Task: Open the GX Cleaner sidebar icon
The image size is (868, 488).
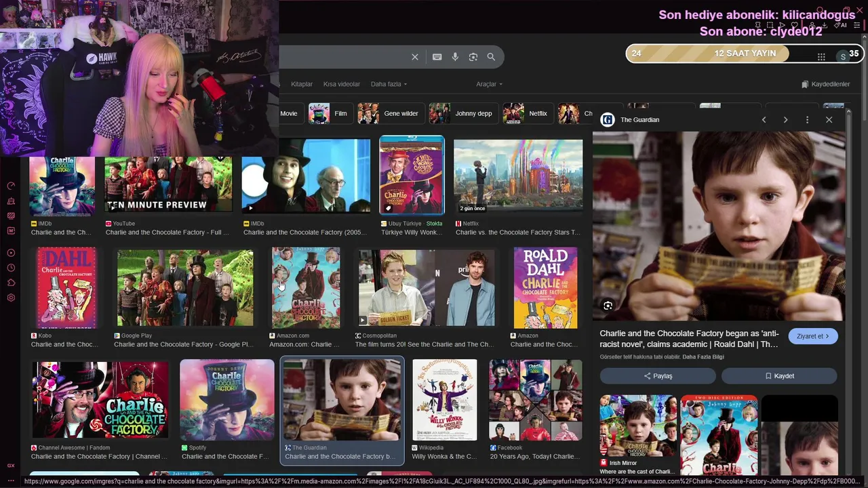Action: coord(11,201)
